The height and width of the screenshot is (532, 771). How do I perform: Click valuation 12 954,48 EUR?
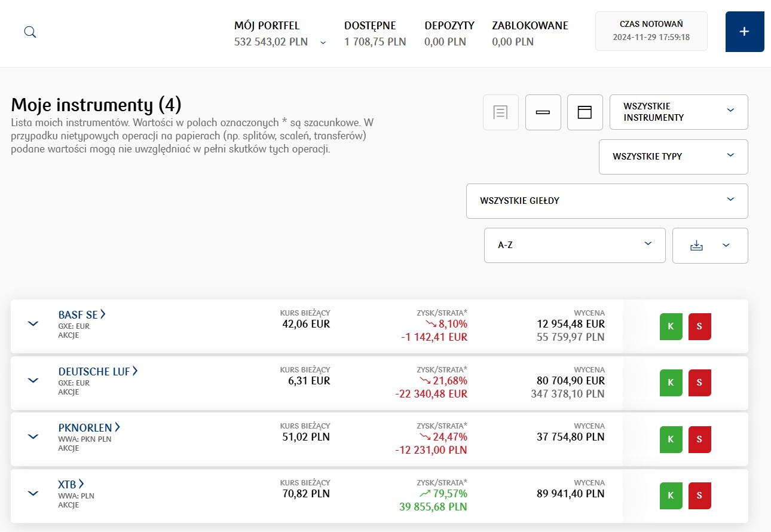(x=571, y=324)
